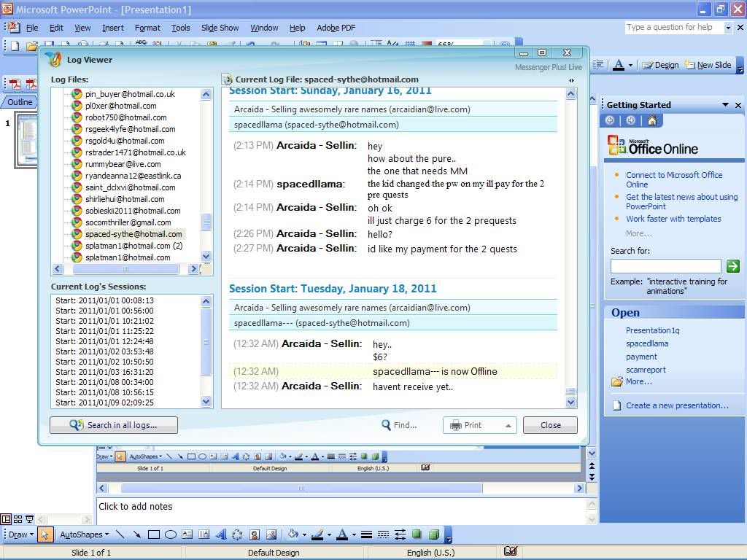Open the Adobe PDF menu
Image resolution: width=747 pixels, height=560 pixels.
[336, 28]
